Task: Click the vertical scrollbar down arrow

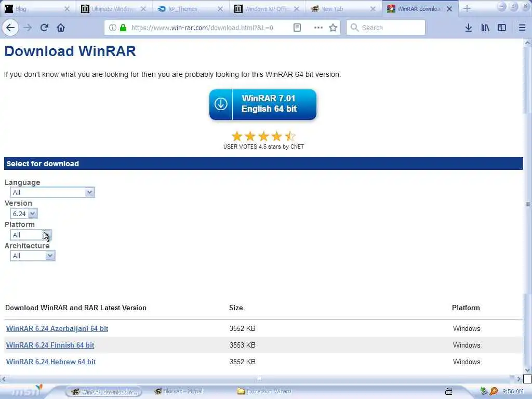Action: 527,370
